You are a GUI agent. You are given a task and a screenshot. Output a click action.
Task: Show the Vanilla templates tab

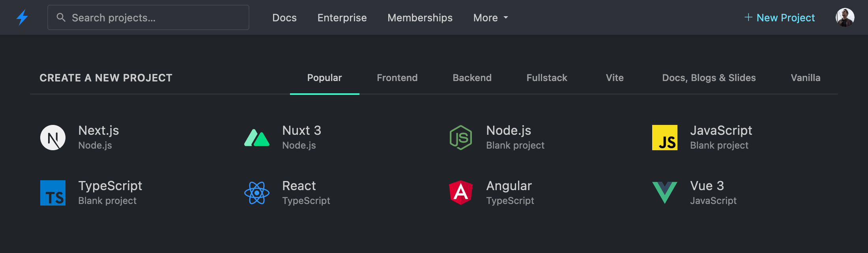(x=806, y=78)
